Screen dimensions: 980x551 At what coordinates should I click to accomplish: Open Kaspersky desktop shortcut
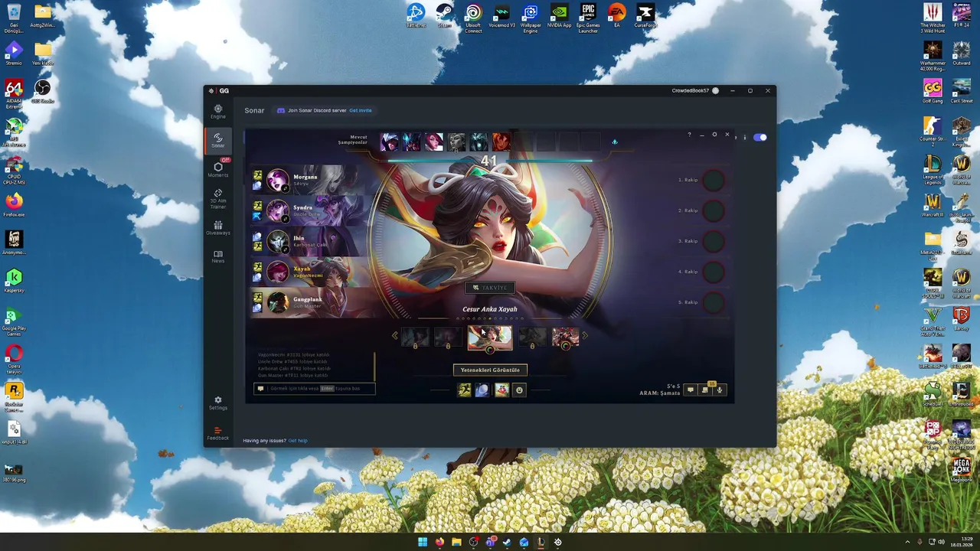(x=14, y=280)
